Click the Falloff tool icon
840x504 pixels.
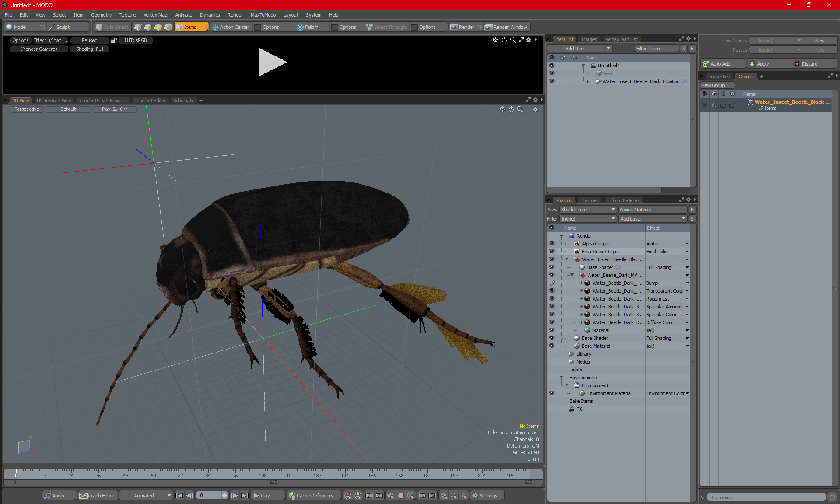pyautogui.click(x=300, y=27)
